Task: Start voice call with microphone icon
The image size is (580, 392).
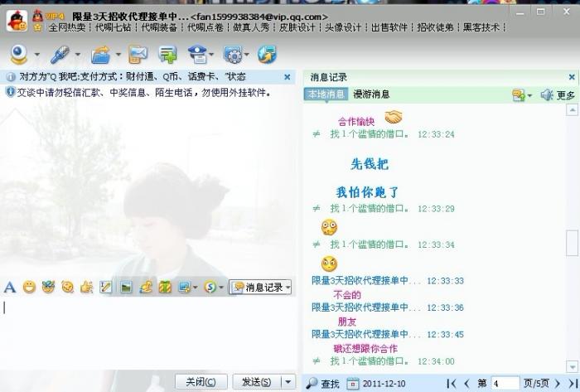Action: pos(60,55)
